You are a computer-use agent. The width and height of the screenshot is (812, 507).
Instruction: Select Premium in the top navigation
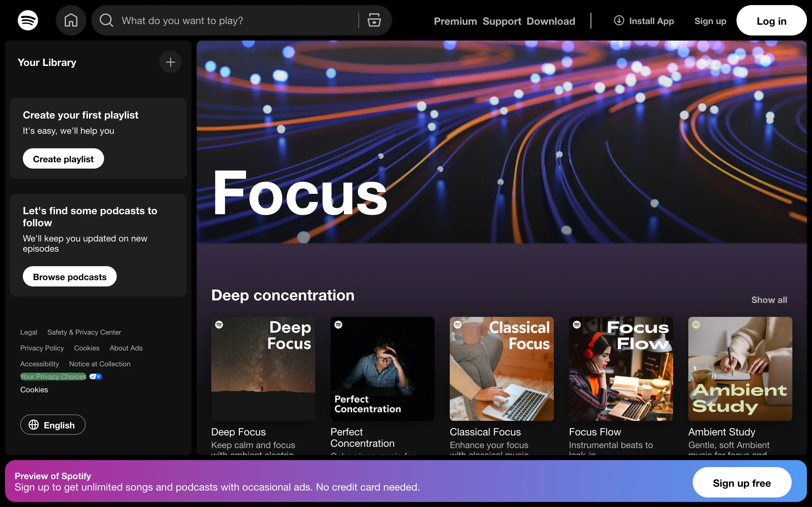(x=455, y=21)
